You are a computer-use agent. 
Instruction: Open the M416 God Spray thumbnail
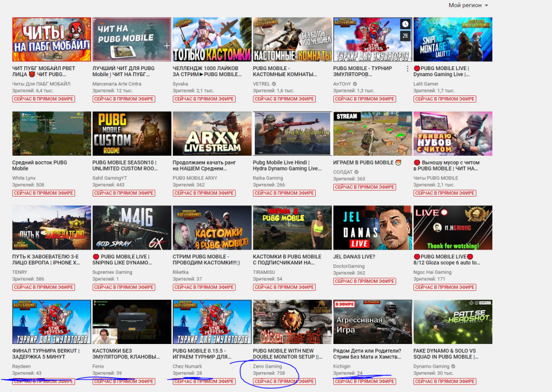131,228
